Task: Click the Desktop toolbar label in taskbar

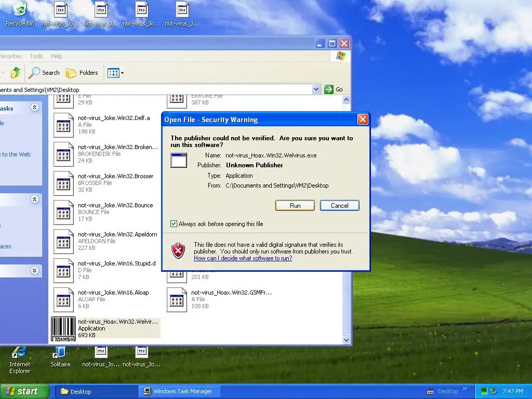Action: [x=448, y=392]
